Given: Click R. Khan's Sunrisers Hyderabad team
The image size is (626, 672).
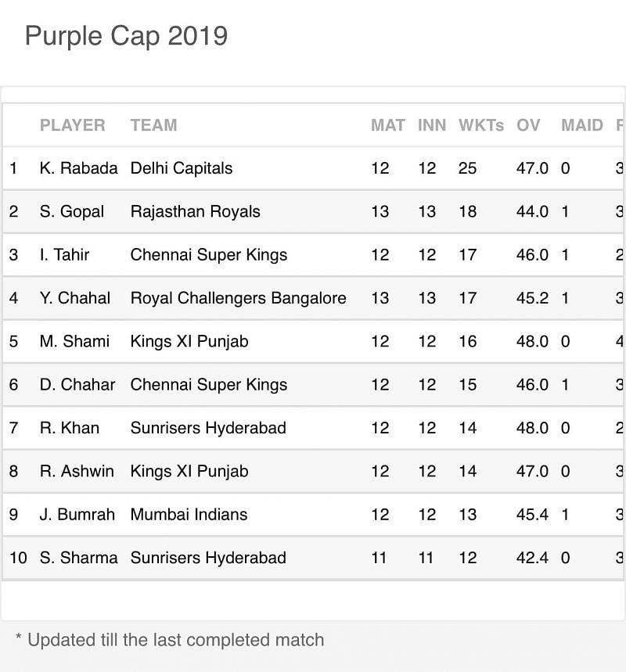Looking at the screenshot, I should point(208,428).
